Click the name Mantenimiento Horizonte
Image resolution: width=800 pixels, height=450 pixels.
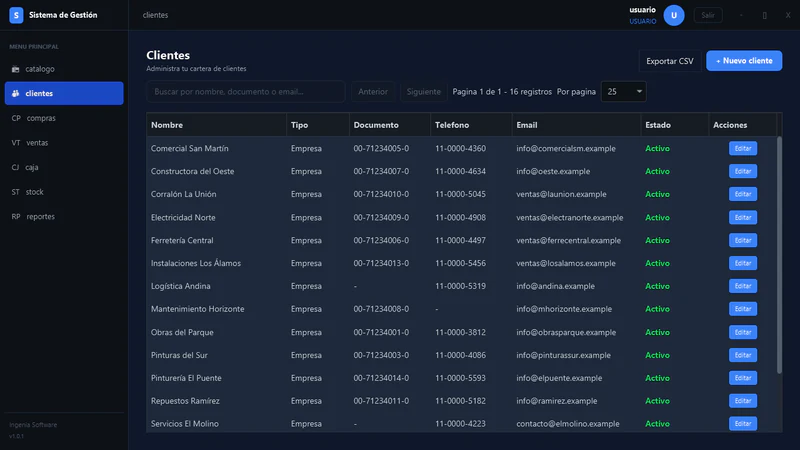point(197,309)
